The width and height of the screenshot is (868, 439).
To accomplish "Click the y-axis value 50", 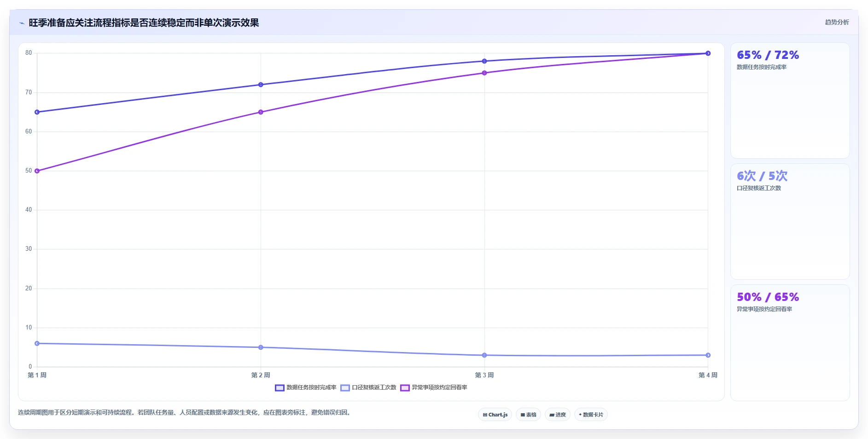I will pos(29,171).
